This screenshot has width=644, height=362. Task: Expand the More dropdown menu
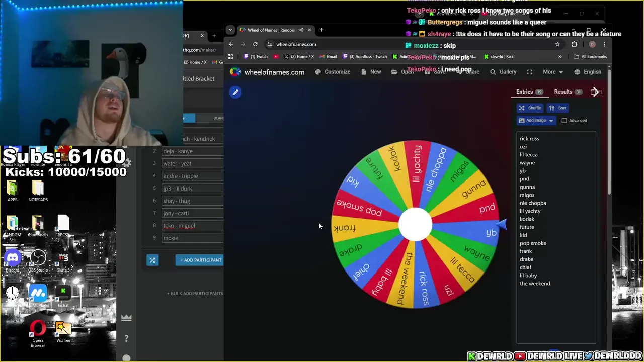click(552, 72)
